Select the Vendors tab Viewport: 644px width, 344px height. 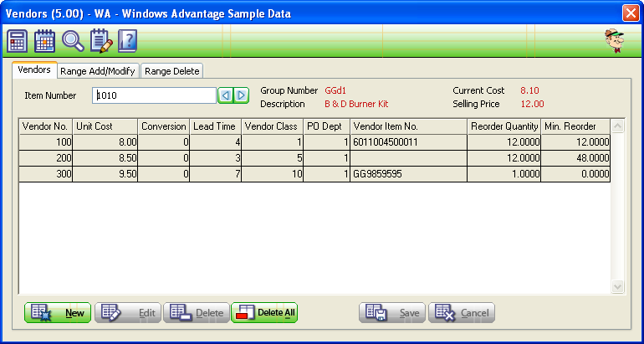(x=34, y=70)
